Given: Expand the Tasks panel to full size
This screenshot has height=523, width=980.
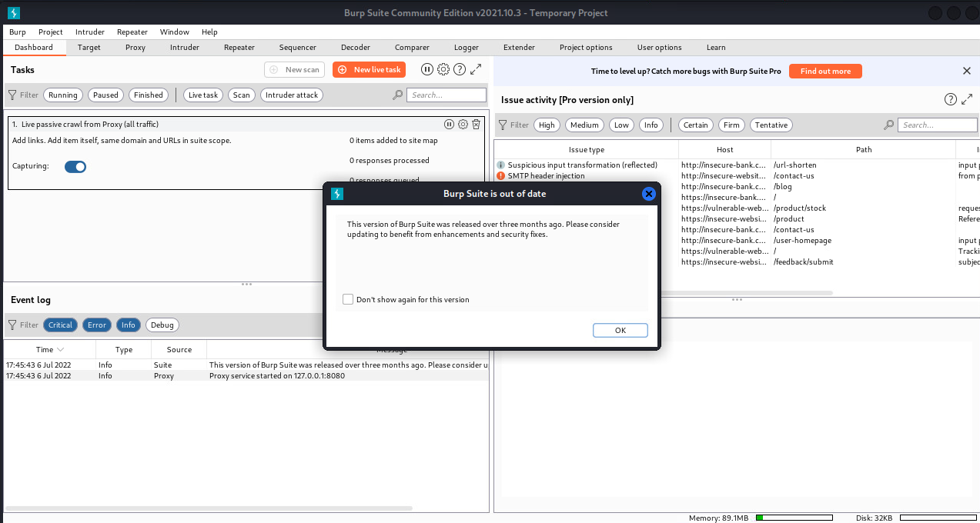Looking at the screenshot, I should (476, 69).
